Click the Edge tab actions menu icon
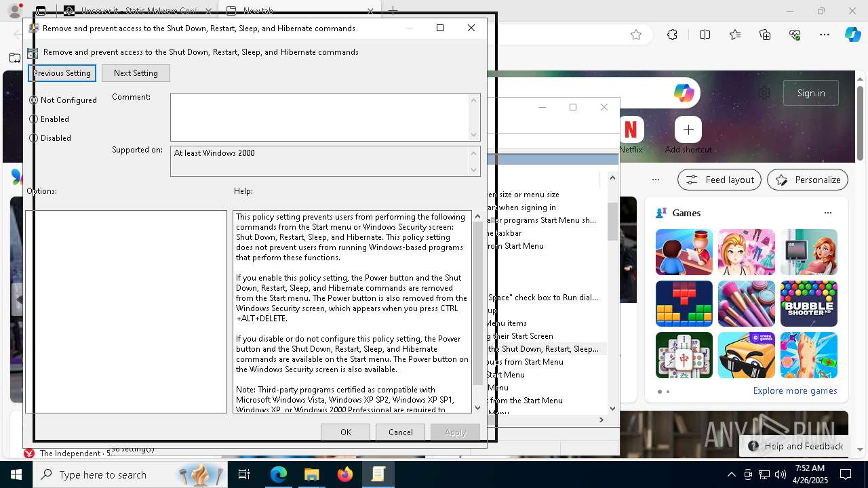The height and width of the screenshot is (488, 868). click(41, 11)
